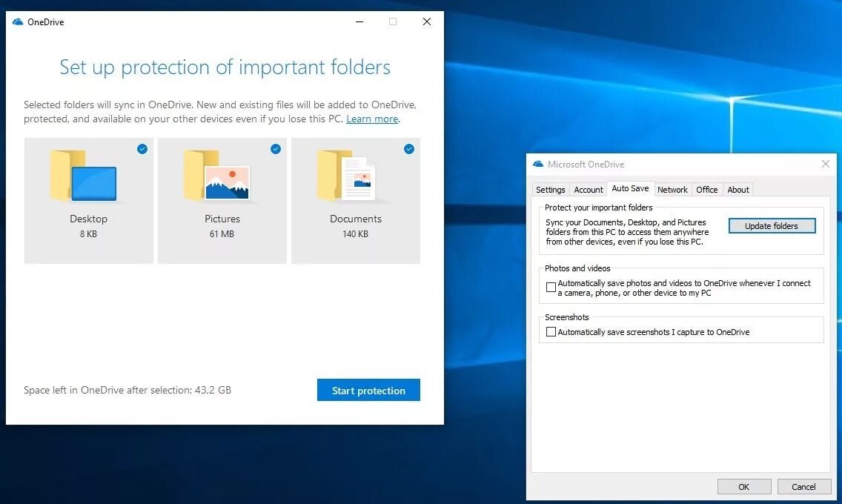The width and height of the screenshot is (842, 504).
Task: Open the Learn more link
Action: 372,119
